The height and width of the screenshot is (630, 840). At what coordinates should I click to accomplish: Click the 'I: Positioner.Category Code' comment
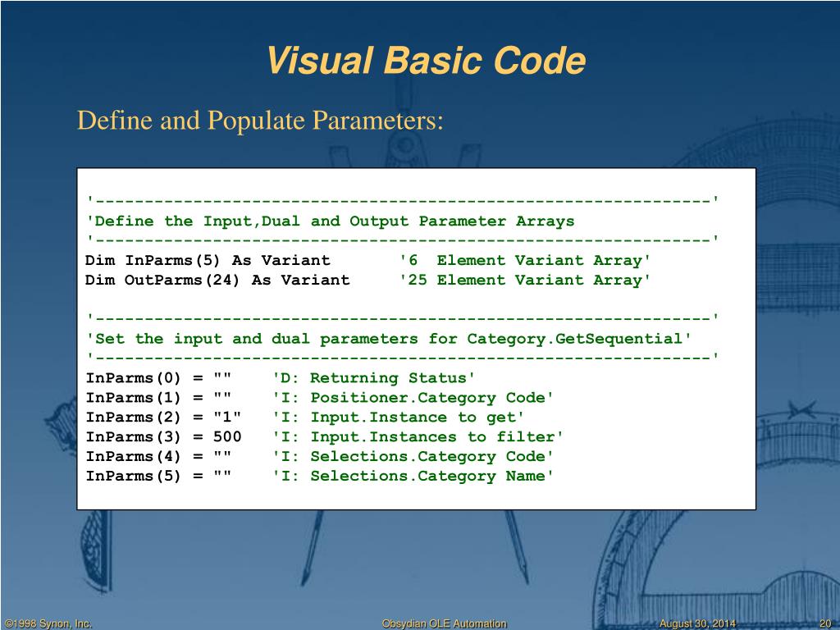coord(413,398)
